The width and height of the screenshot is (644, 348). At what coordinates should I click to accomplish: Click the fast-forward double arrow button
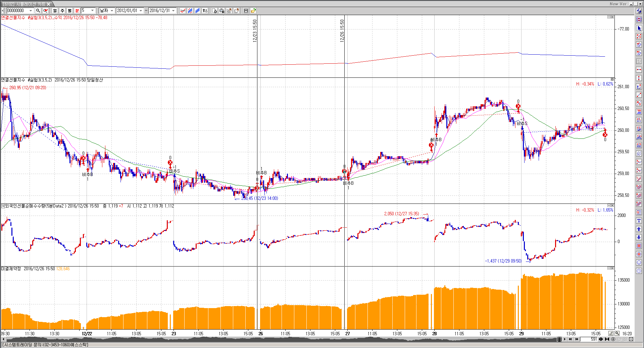(x=577, y=339)
